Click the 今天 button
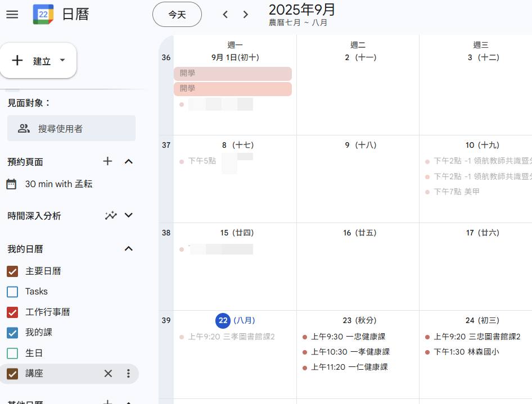The image size is (532, 404). coord(177,15)
